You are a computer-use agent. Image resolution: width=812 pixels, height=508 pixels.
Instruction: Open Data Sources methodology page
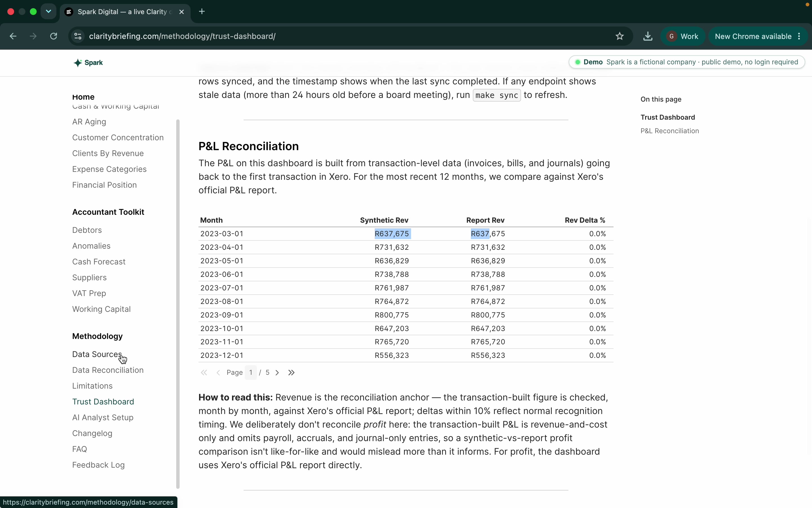tap(97, 354)
